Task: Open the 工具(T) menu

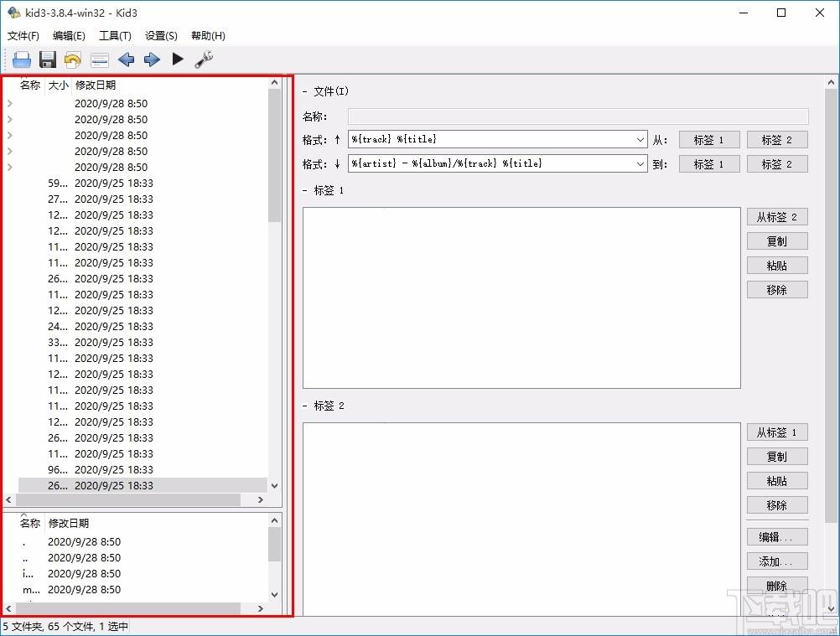Action: coord(115,36)
